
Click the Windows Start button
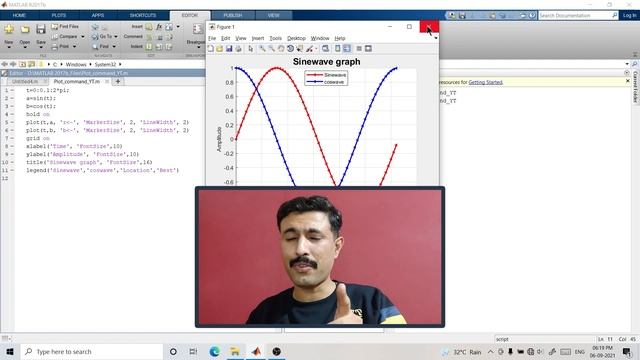point(10,351)
